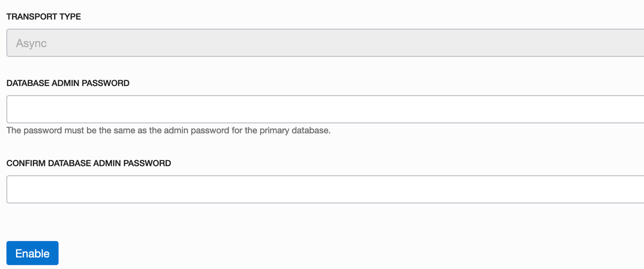The width and height of the screenshot is (644, 269).
Task: Focus the Database Admin Password field
Action: [322, 109]
